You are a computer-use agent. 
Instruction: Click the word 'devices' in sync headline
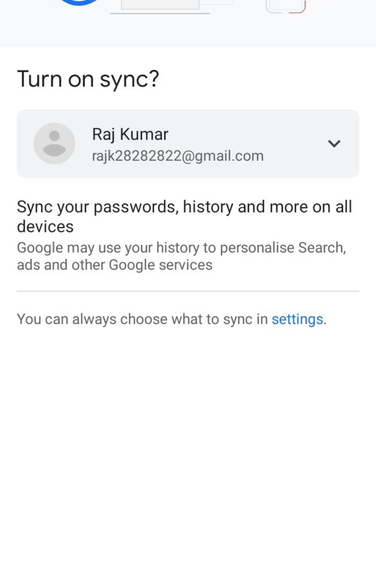tap(45, 227)
